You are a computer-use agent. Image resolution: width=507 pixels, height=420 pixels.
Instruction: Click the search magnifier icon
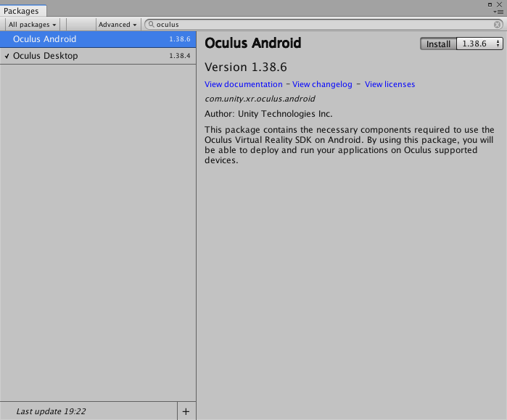[x=151, y=24]
